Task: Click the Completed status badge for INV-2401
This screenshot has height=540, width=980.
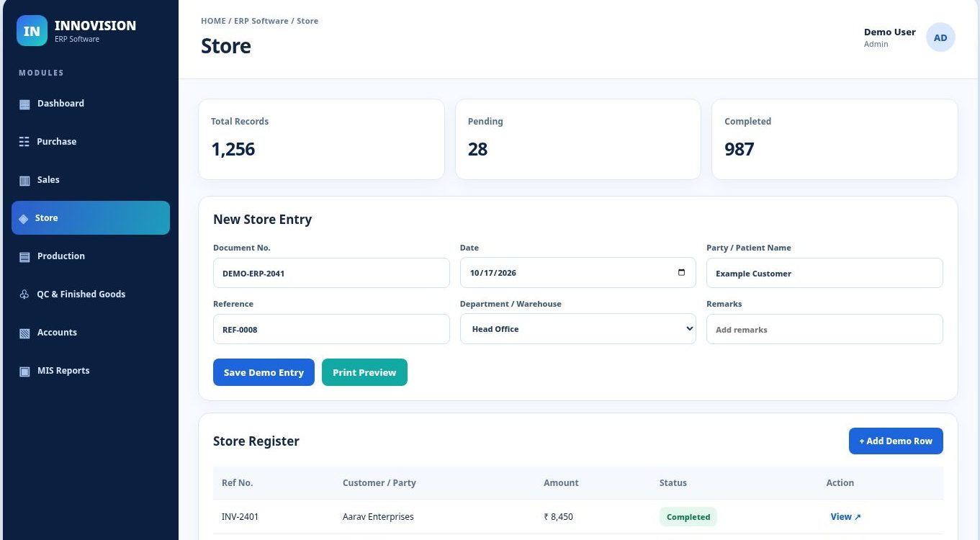Action: [688, 517]
